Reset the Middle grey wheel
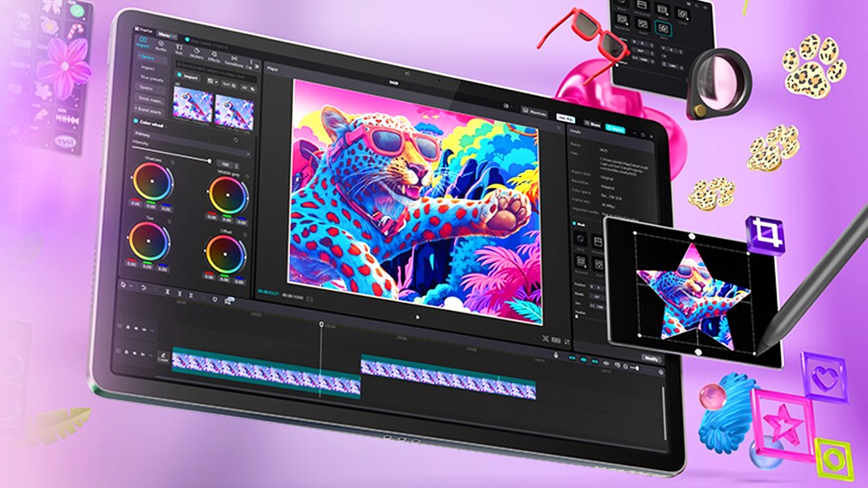This screenshot has width=868, height=488. (x=247, y=176)
